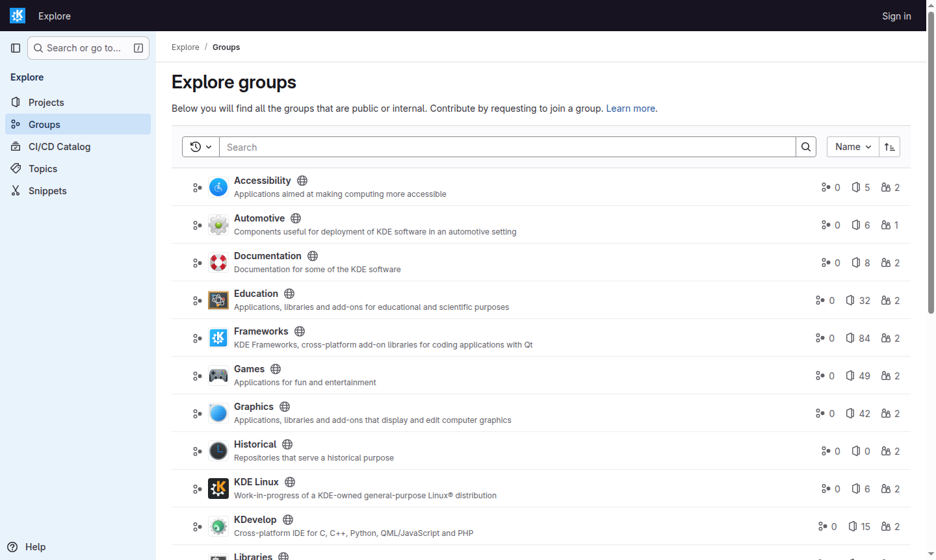Screen dimensions: 936x560
Task: Click the page vertical scrollbar
Action: click(931, 162)
